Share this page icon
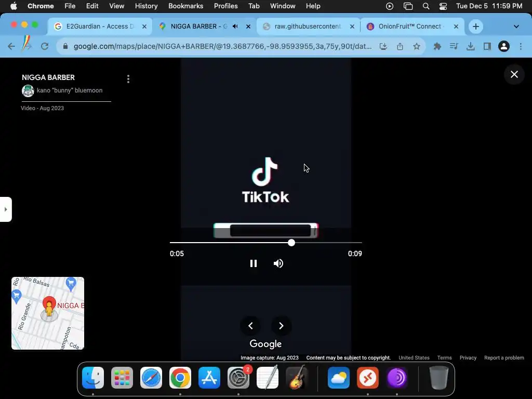The width and height of the screenshot is (532, 399). [x=400, y=46]
